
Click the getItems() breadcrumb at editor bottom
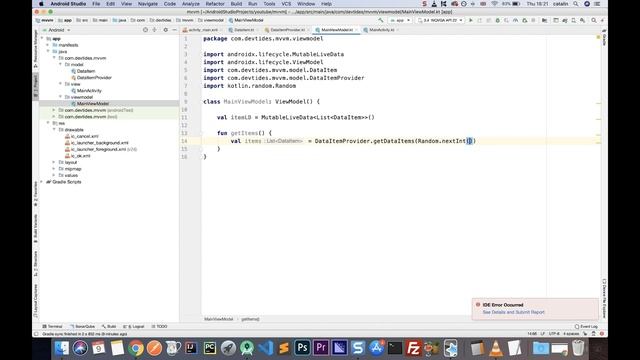(x=250, y=319)
